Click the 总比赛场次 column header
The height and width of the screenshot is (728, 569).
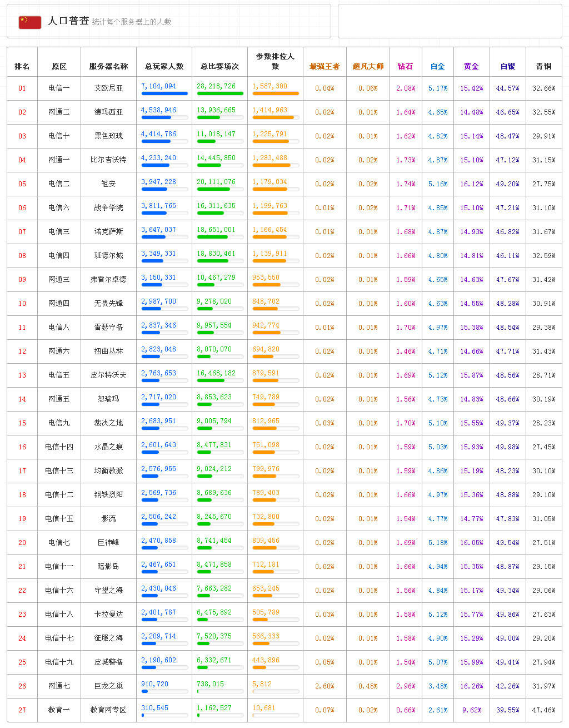coord(219,66)
